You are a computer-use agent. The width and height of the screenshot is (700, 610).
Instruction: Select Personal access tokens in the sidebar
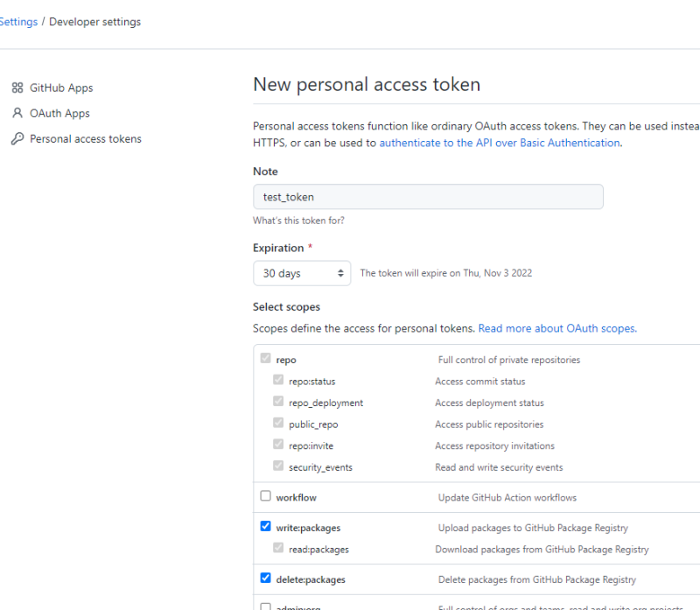click(85, 139)
